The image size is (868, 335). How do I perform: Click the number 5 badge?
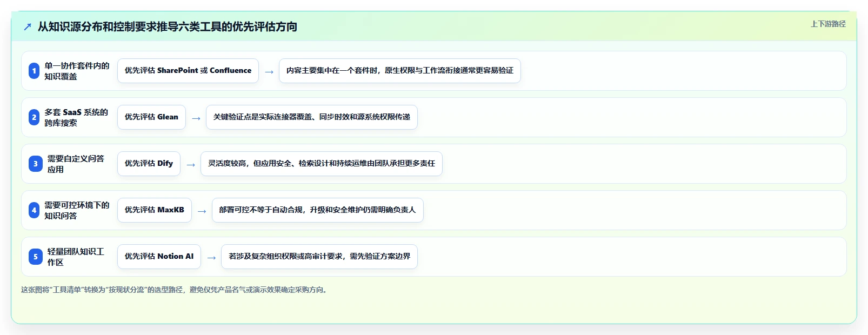coord(36,257)
